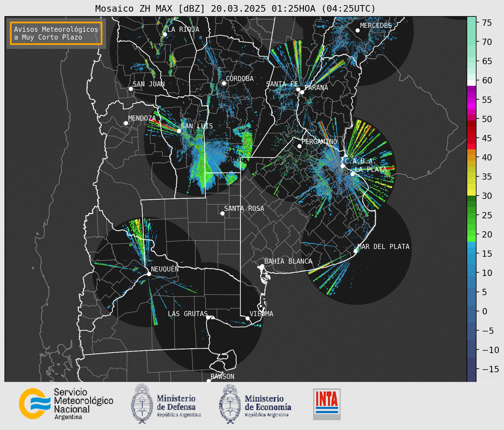Click the RAWSON city marker dot
Screen dimensions: 504x430
209,381
